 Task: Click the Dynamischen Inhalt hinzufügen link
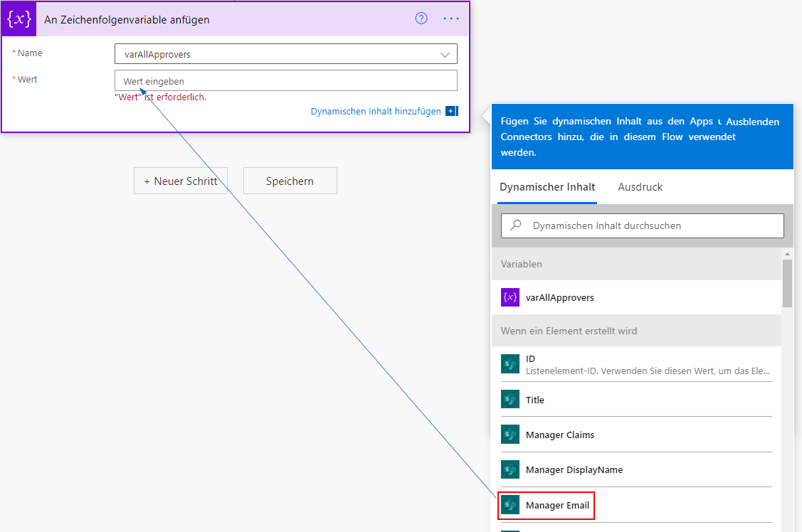click(376, 111)
